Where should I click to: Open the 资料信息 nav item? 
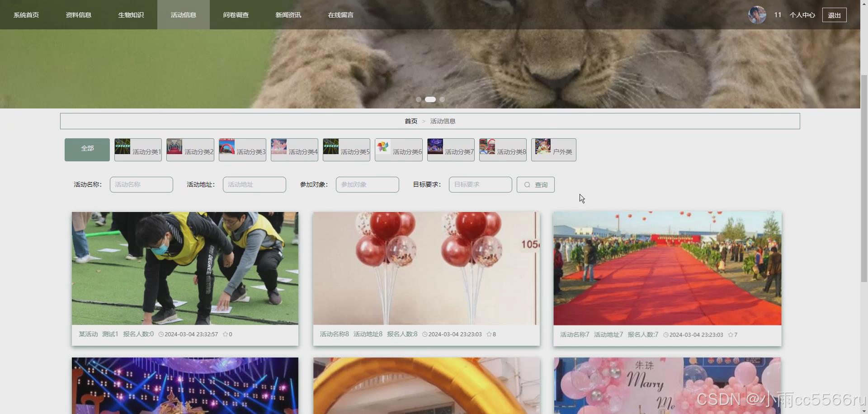coord(79,15)
